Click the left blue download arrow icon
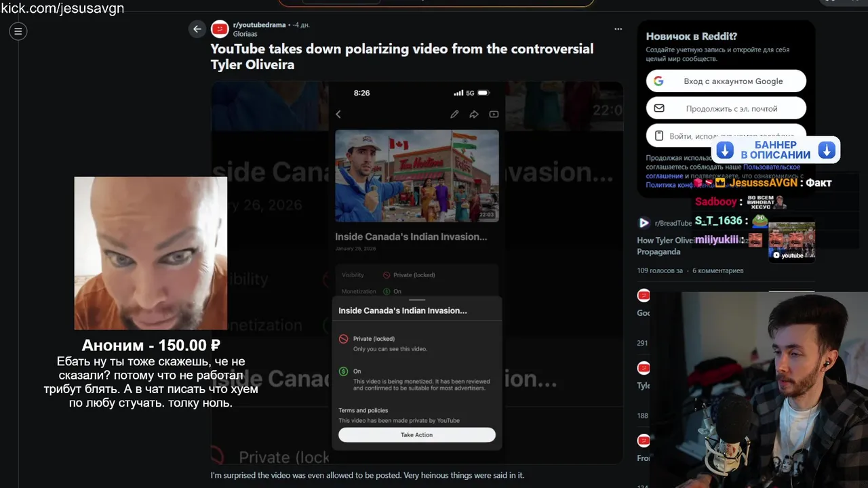This screenshot has width=868, height=488. (725, 150)
